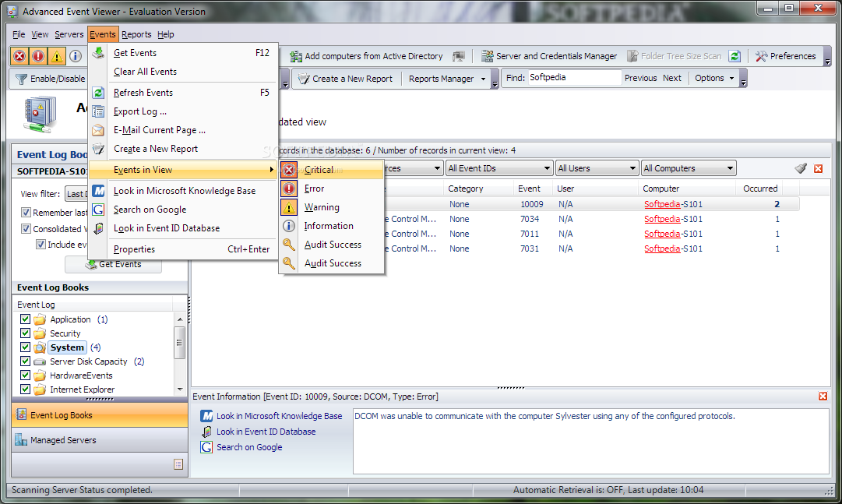
Task: Open the Servers menu
Action: tap(69, 34)
